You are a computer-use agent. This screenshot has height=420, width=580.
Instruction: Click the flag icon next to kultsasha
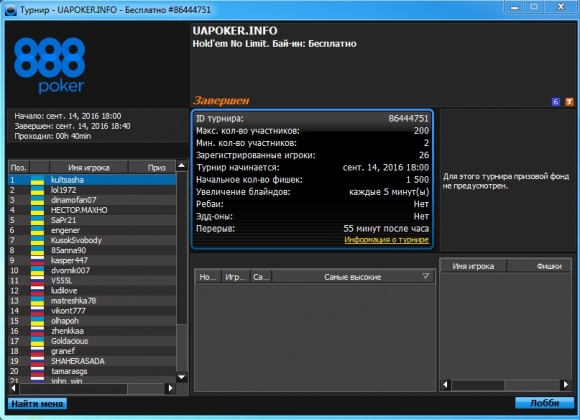click(37, 180)
